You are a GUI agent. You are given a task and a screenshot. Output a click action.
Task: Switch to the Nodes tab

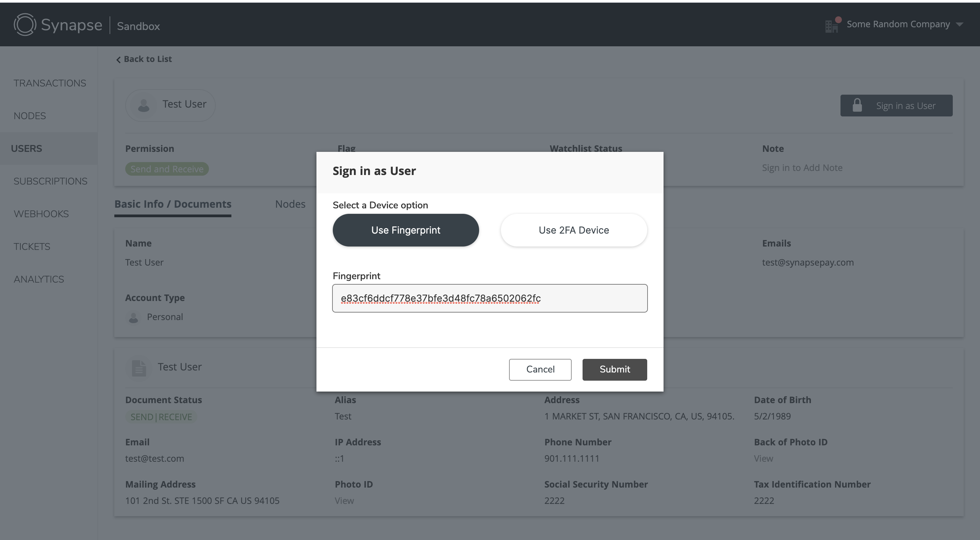(x=290, y=204)
